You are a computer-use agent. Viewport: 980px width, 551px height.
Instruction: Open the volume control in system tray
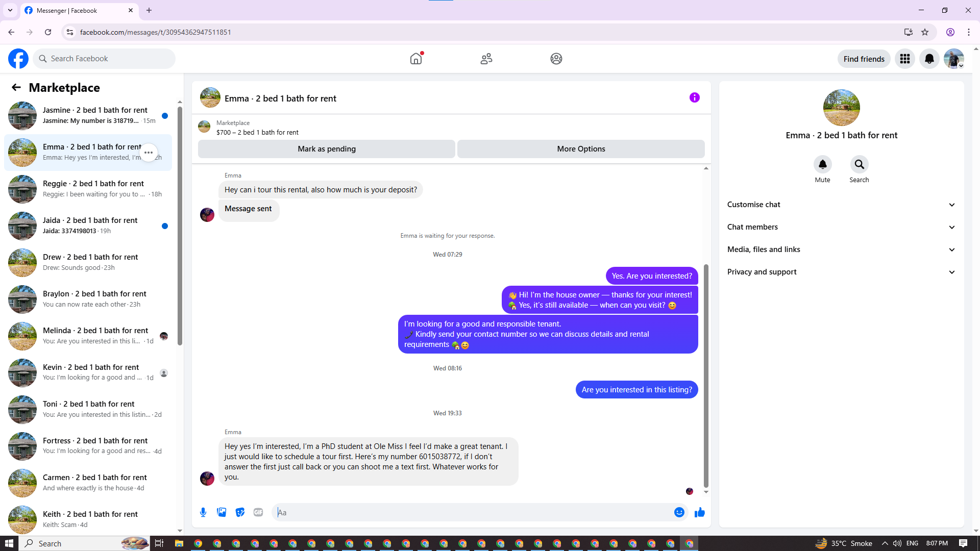[x=897, y=543]
